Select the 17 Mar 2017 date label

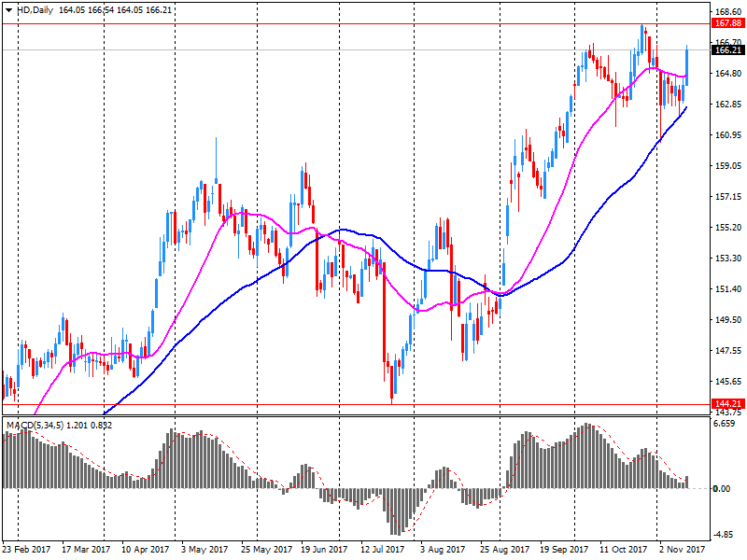pyautogui.click(x=86, y=549)
